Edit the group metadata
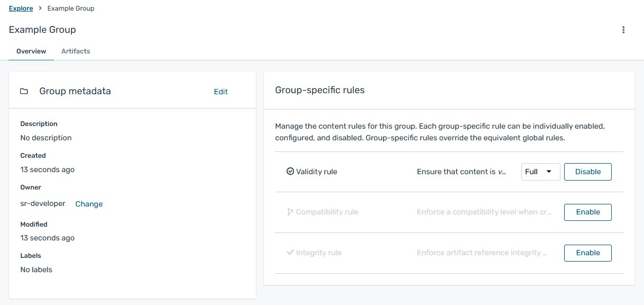The width and height of the screenshot is (644, 305). click(220, 91)
